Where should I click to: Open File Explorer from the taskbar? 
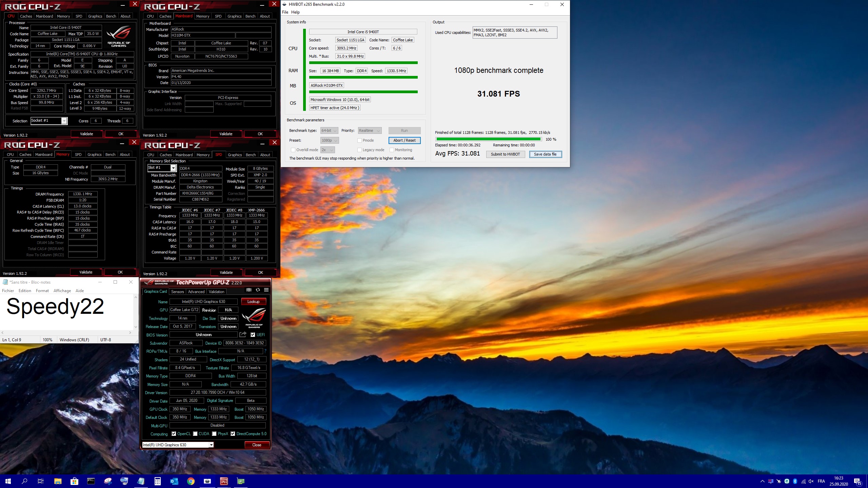click(58, 481)
